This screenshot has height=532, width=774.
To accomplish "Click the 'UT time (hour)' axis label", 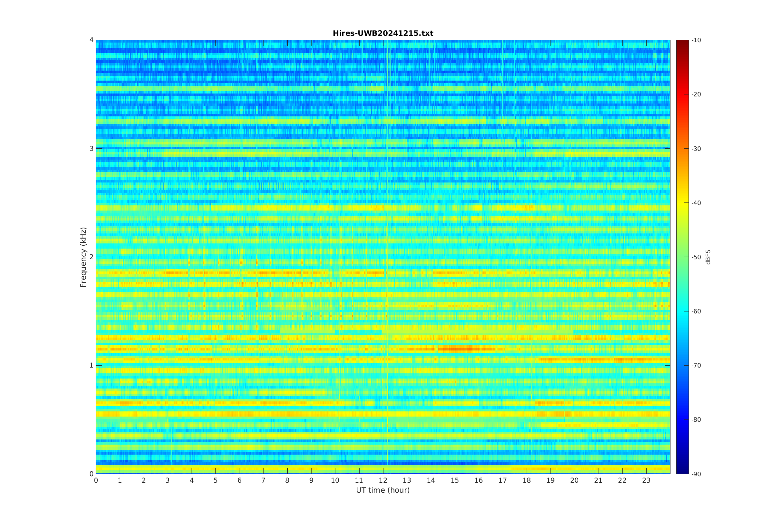I will 383,490.
